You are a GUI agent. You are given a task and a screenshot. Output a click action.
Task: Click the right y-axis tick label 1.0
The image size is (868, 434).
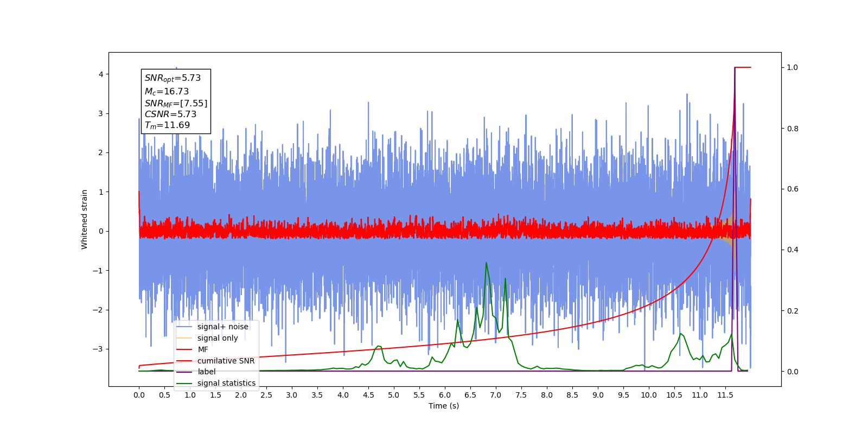click(793, 67)
